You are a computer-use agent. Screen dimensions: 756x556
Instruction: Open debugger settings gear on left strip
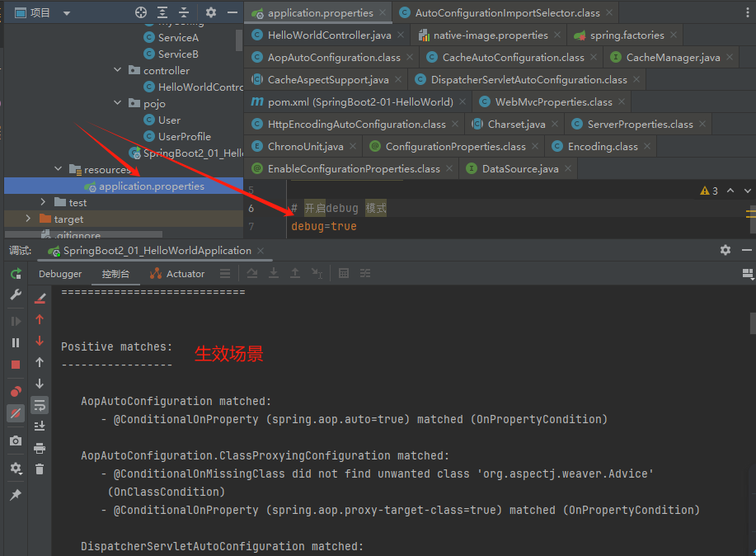(16, 469)
